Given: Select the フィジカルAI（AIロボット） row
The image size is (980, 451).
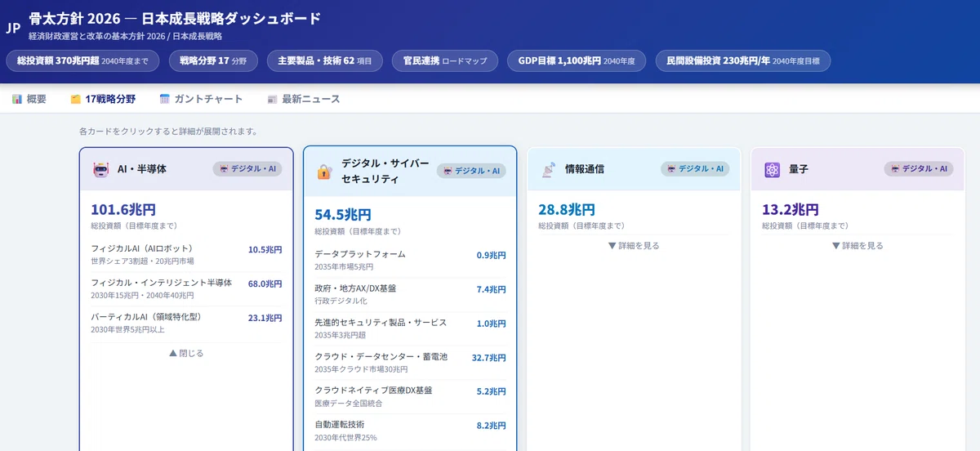Looking at the screenshot, I should 186,255.
